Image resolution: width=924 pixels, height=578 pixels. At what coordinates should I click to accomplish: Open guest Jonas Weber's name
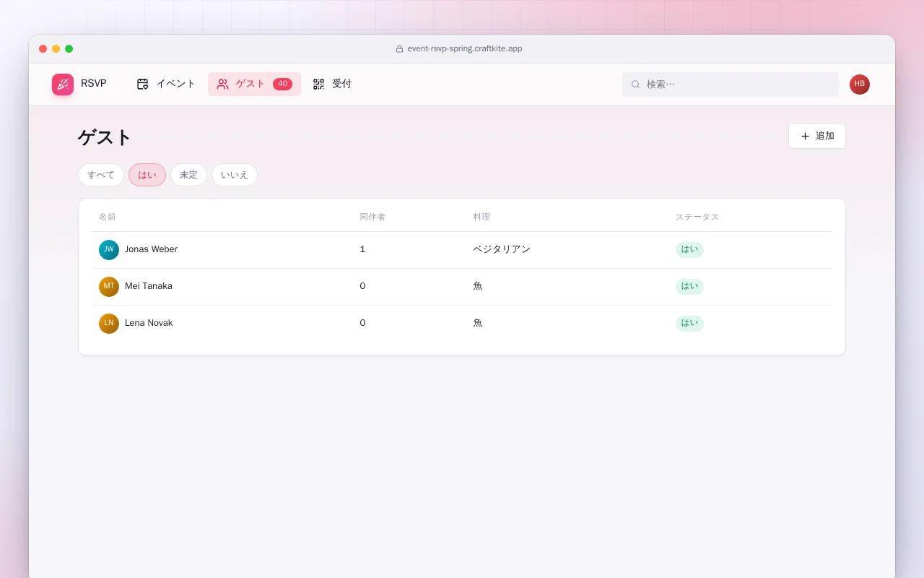pyautogui.click(x=151, y=249)
